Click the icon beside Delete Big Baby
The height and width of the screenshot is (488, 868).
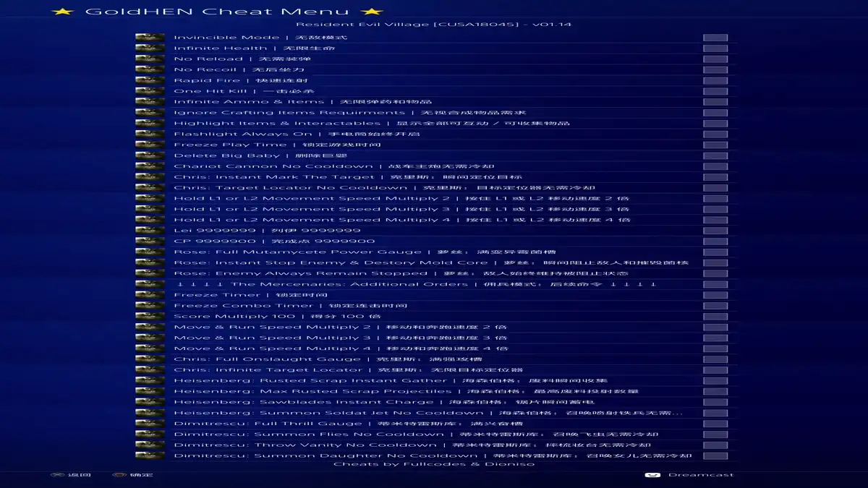point(150,155)
